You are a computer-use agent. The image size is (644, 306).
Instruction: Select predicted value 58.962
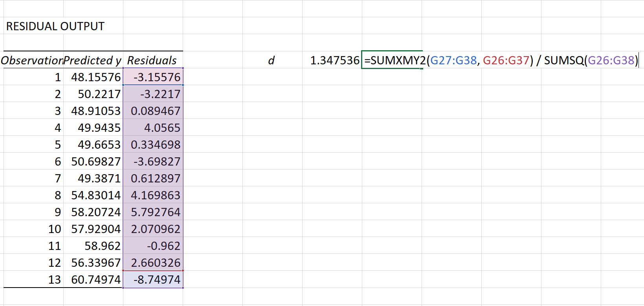93,246
